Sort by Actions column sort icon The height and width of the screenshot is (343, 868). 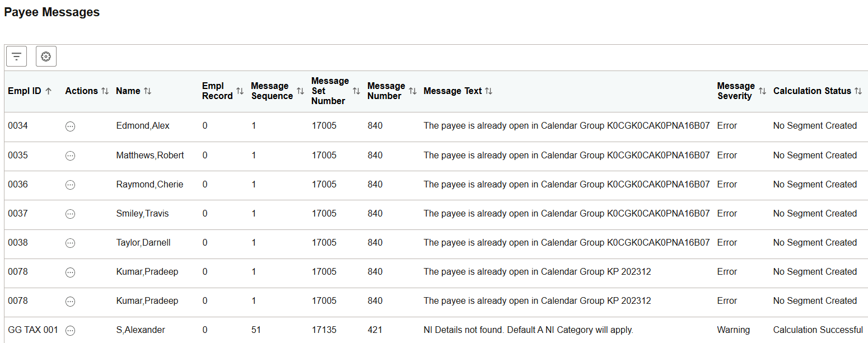coord(105,91)
